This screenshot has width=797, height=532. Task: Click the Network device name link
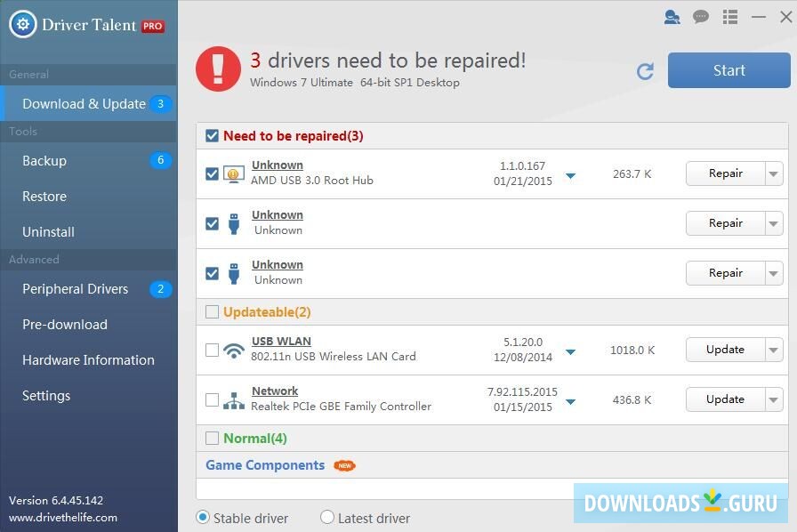(x=275, y=391)
